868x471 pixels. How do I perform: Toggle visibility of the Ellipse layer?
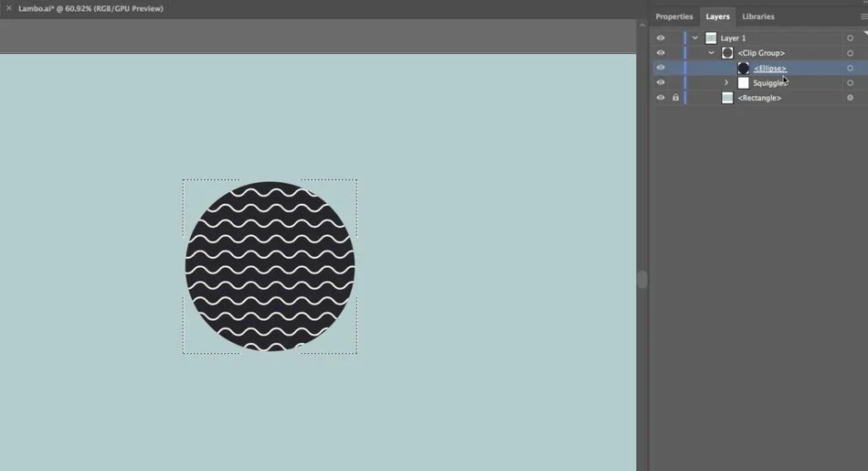661,68
